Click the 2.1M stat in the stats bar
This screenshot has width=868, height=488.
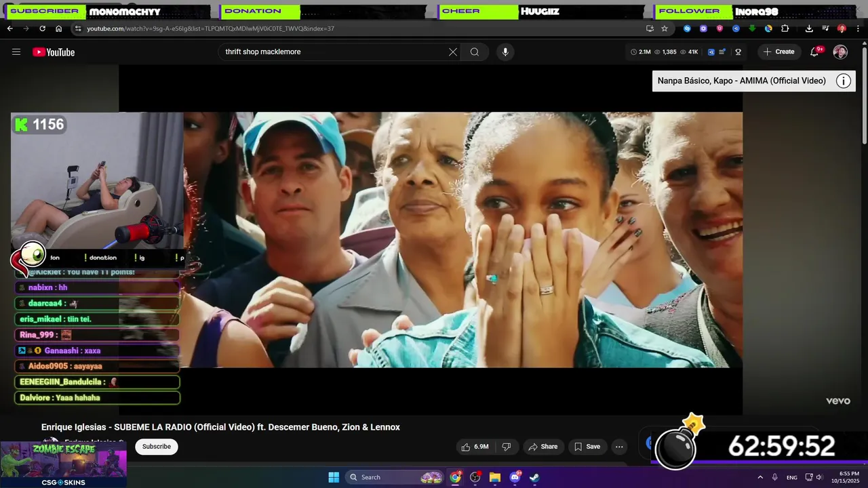[x=640, y=52]
